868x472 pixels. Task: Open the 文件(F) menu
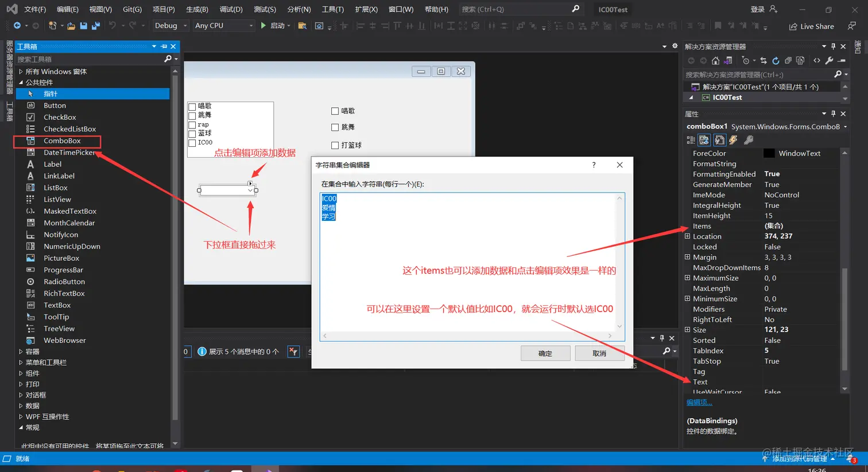click(x=35, y=9)
